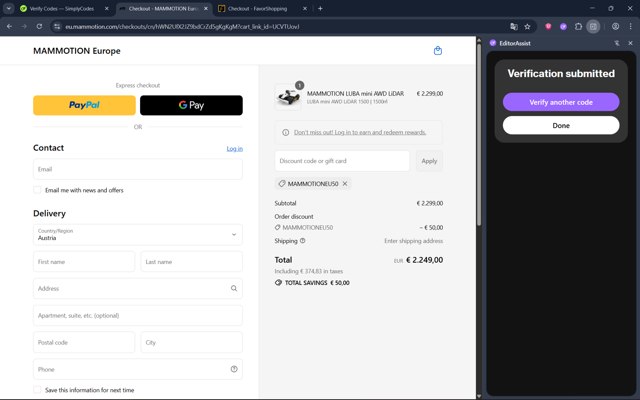Click the total '€ 2.249,00' amount
This screenshot has width=640, height=400.
[424, 260]
